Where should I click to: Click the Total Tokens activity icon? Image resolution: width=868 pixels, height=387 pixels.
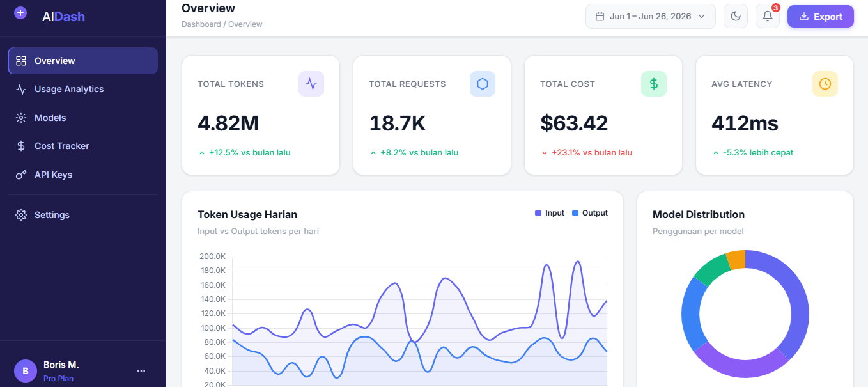pyautogui.click(x=311, y=84)
